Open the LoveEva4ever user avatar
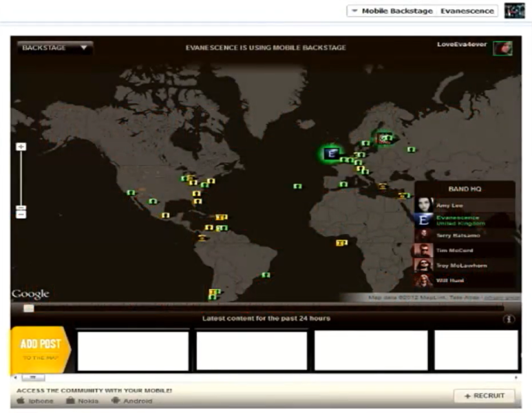Viewport: 532px width, 413px height. tap(502, 48)
